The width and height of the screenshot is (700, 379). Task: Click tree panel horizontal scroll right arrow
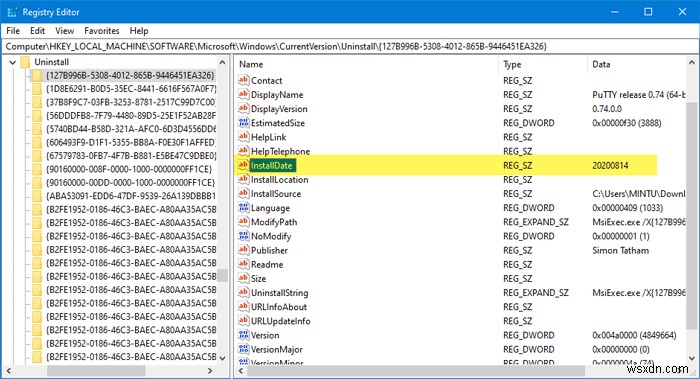(x=210, y=371)
